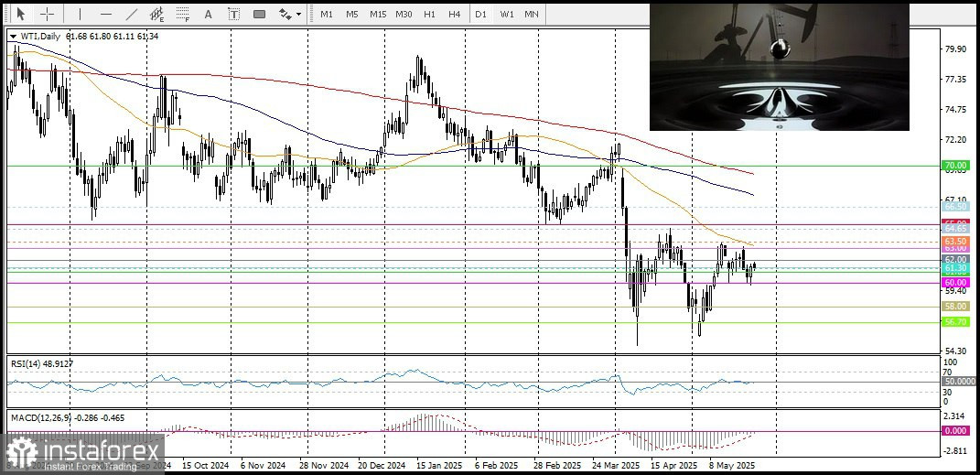Select the D1 daily timeframe
The width and height of the screenshot is (980, 475).
click(480, 14)
